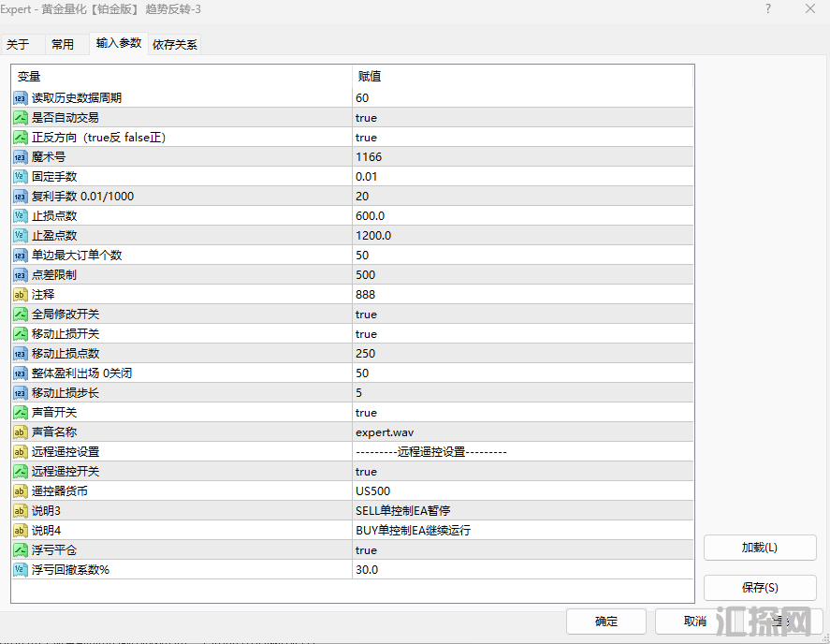Click the 加载(L) button
The height and width of the screenshot is (644, 830).
click(x=759, y=548)
